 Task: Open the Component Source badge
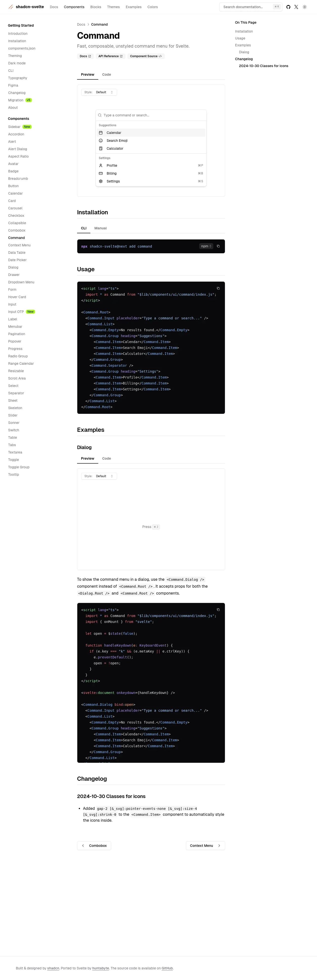click(146, 56)
